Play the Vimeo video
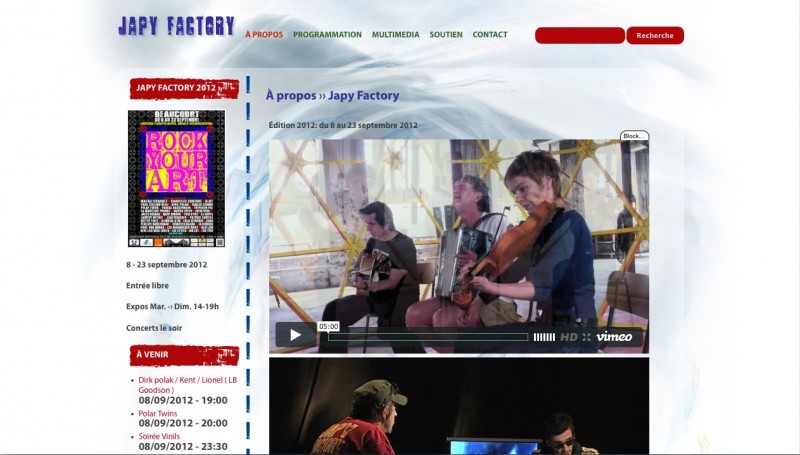 pos(295,336)
